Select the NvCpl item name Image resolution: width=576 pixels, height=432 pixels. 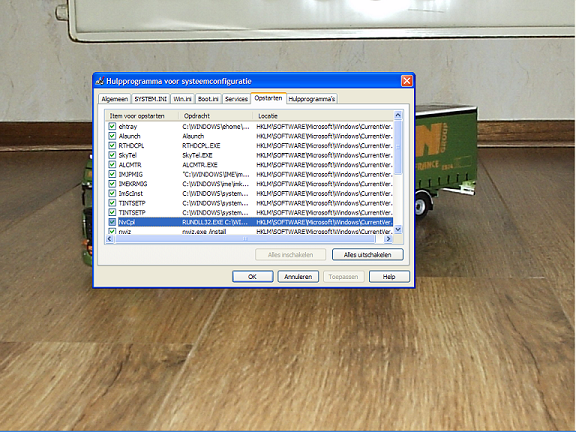click(127, 222)
